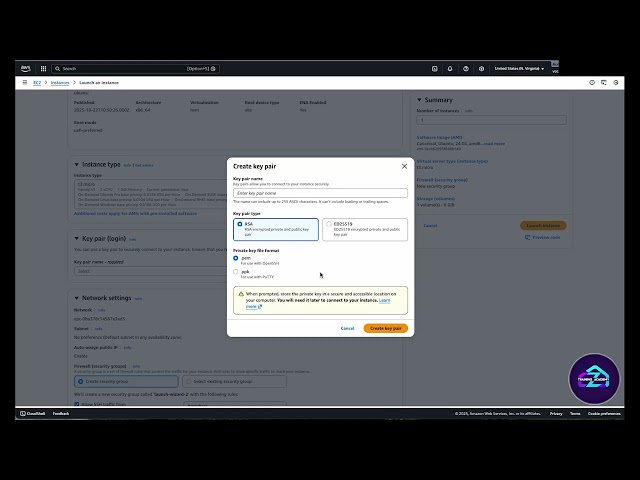Viewport: 640px width, 480px height.
Task: Collapse the Key pair (login) section
Action: click(x=76, y=238)
